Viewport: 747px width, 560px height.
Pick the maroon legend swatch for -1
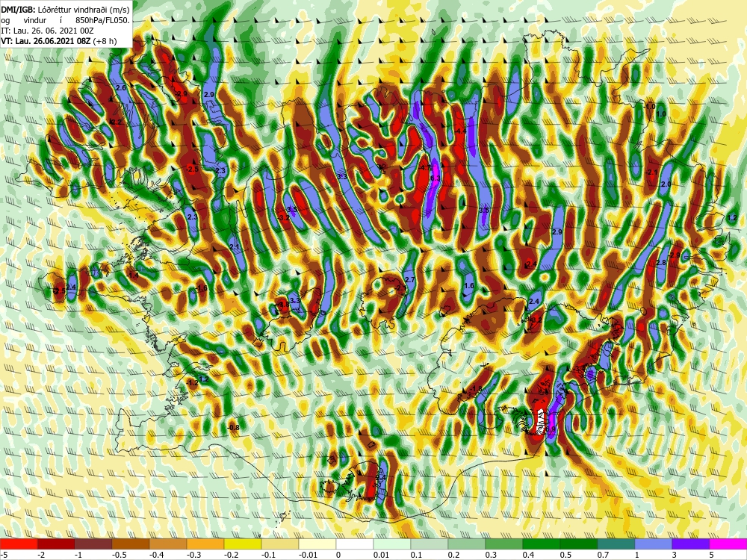point(93,544)
